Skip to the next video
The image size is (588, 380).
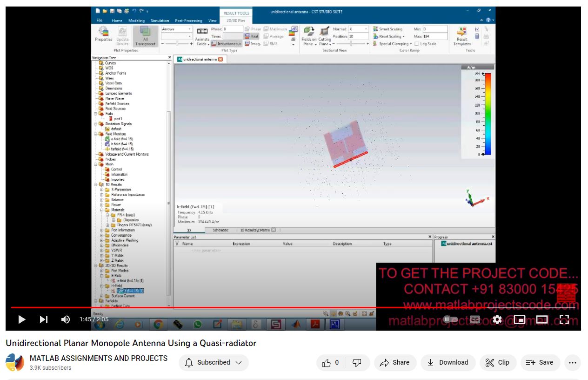(44, 319)
